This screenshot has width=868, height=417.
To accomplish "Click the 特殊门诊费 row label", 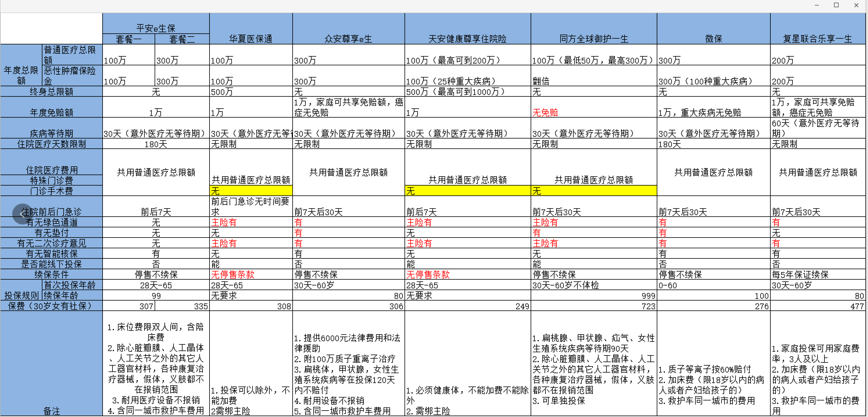I will (51, 180).
